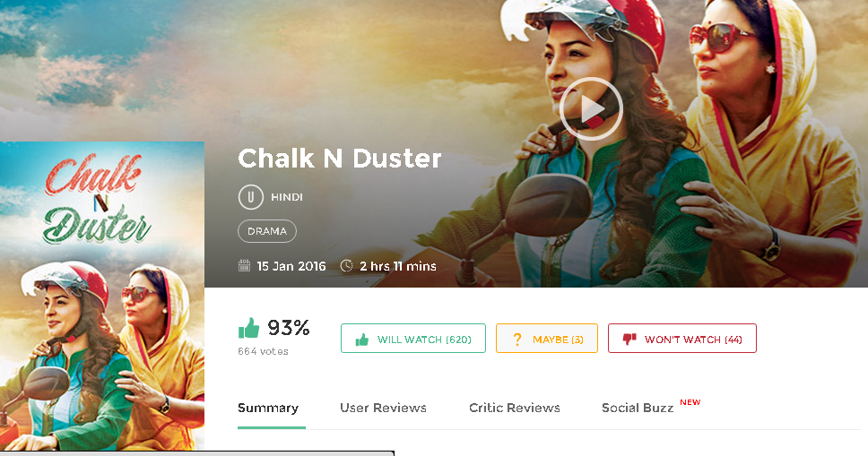868x456 pixels.
Task: Click the clock icon beside runtime
Action: click(346, 266)
